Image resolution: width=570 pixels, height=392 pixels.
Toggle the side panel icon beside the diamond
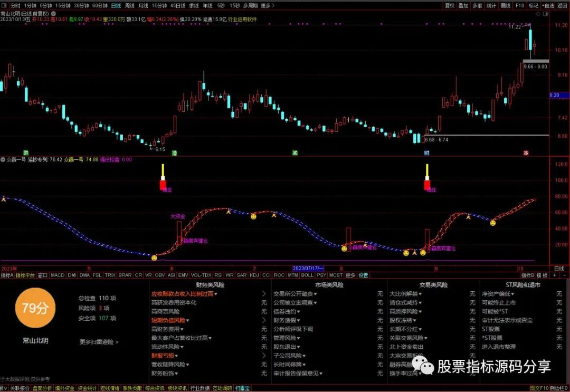[x=545, y=14]
